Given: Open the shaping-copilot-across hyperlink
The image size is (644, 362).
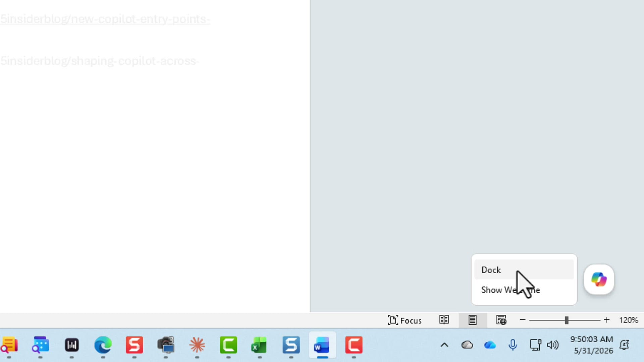Looking at the screenshot, I should click(x=100, y=61).
